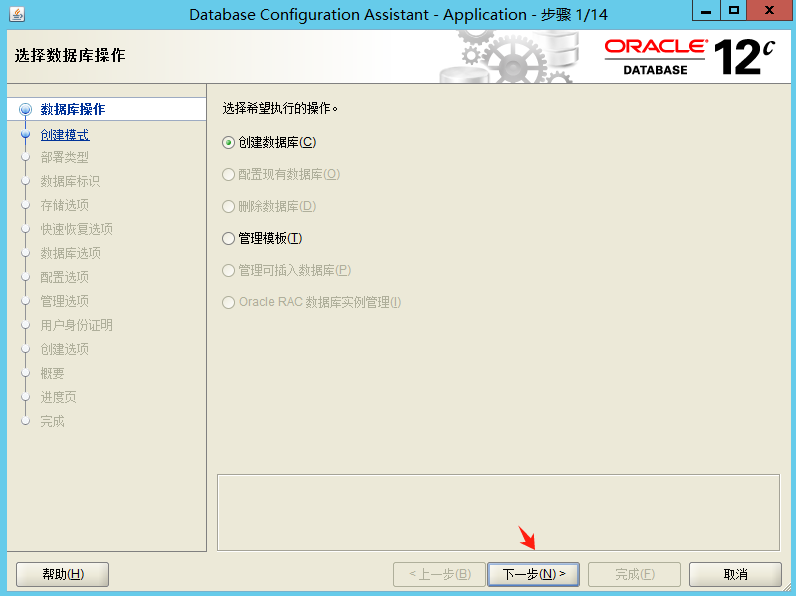
Task: Click the message text area at bottom
Action: [x=498, y=512]
